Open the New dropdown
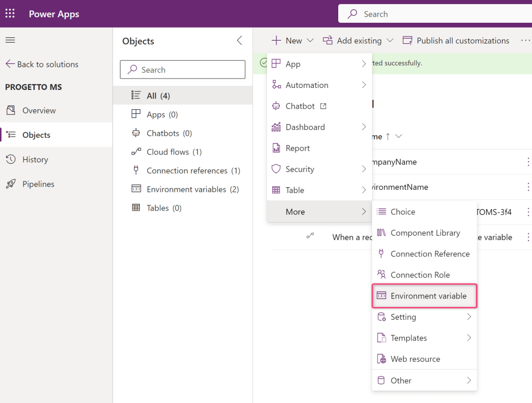The width and height of the screenshot is (532, 403). 292,41
